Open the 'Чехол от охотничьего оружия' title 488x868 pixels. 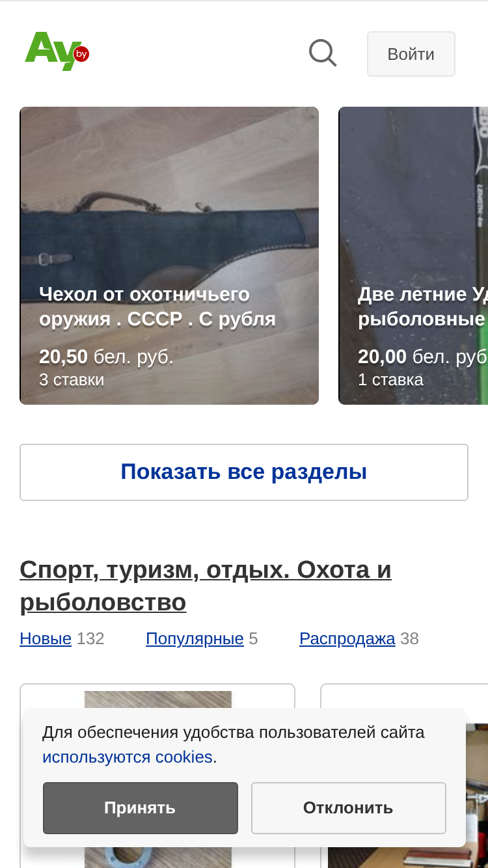[157, 306]
